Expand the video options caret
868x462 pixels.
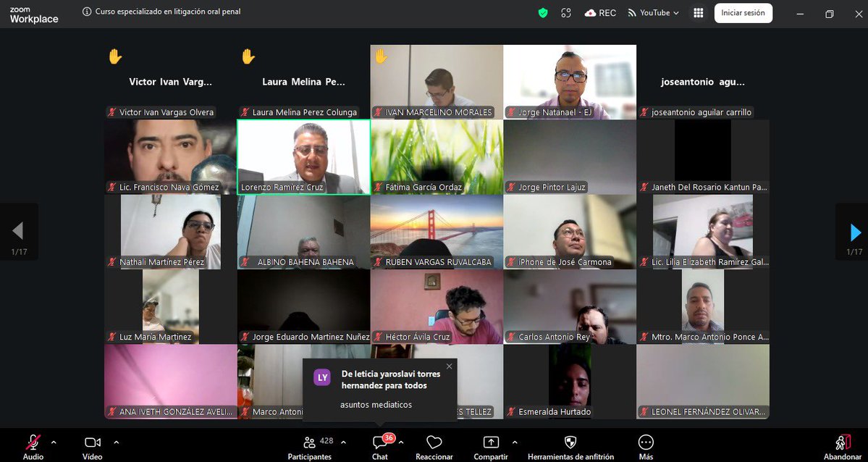pyautogui.click(x=117, y=442)
